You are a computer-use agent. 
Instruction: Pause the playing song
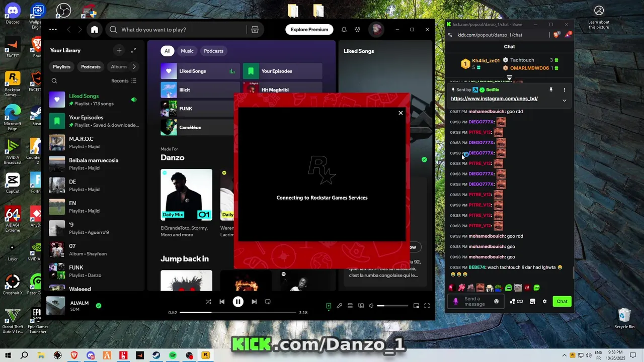(x=238, y=302)
